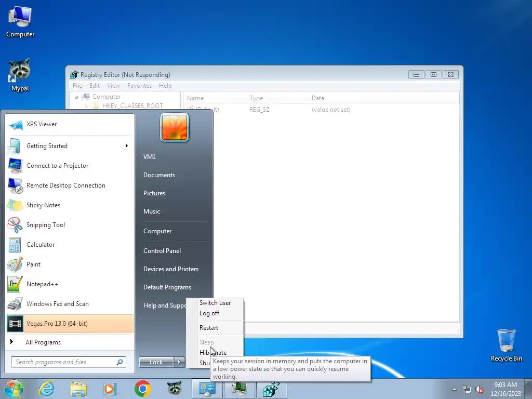Open Mypal desktop shortcut
Viewport: 532px width, 399px height.
[20, 75]
